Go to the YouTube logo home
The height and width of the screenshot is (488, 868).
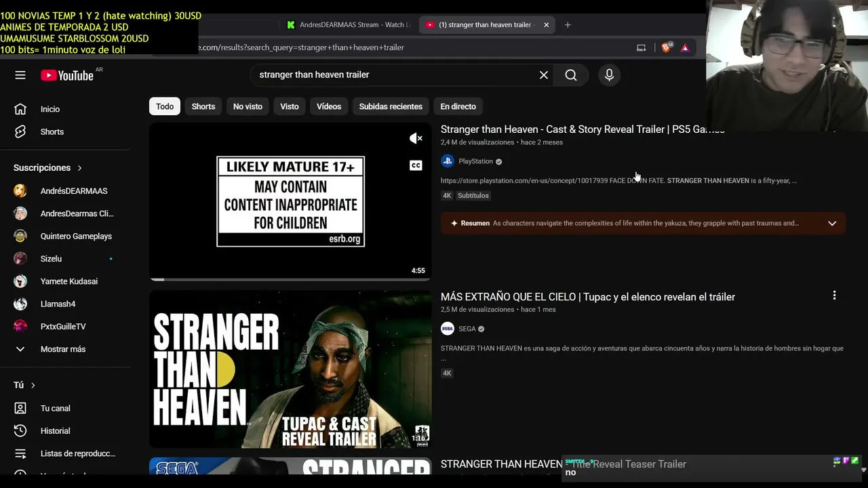pyautogui.click(x=66, y=75)
